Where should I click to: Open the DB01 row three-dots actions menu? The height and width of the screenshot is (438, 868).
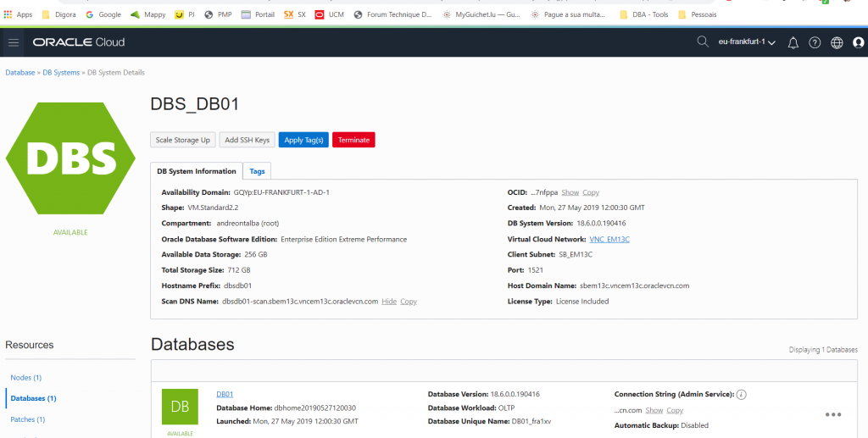(833, 414)
